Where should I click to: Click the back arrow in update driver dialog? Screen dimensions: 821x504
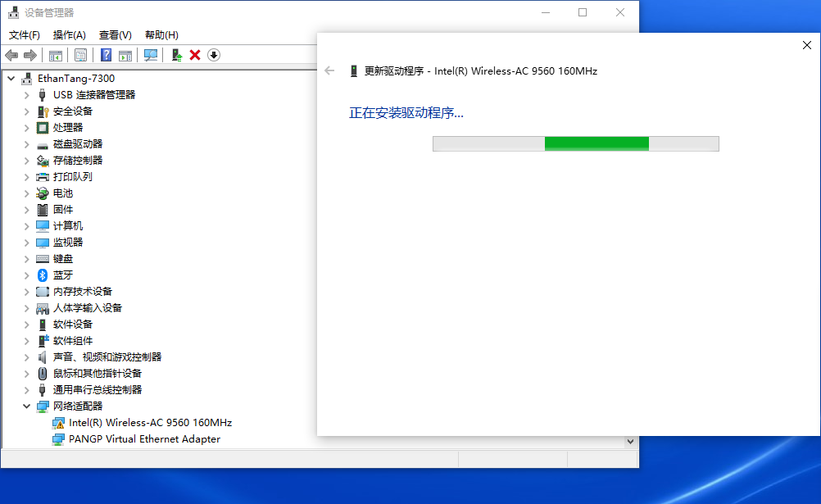pos(329,70)
